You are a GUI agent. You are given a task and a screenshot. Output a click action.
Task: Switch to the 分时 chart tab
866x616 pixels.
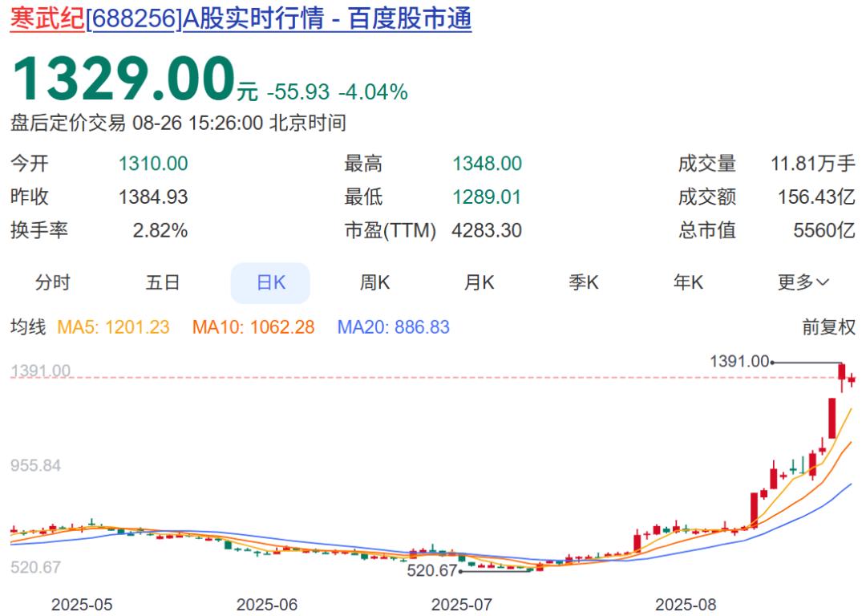52,282
